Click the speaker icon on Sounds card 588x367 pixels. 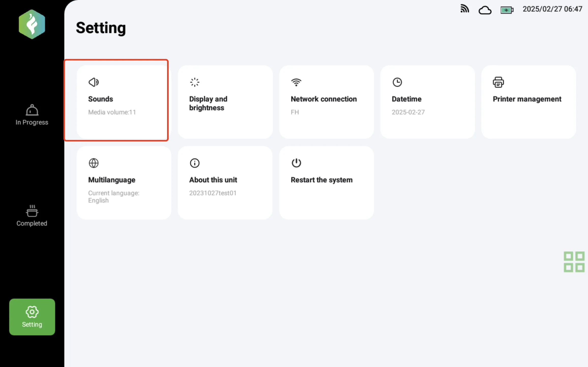coord(94,82)
